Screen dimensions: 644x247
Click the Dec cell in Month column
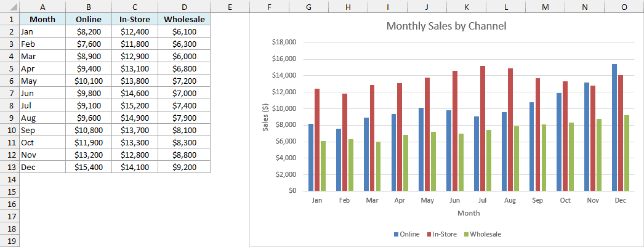pyautogui.click(x=42, y=168)
